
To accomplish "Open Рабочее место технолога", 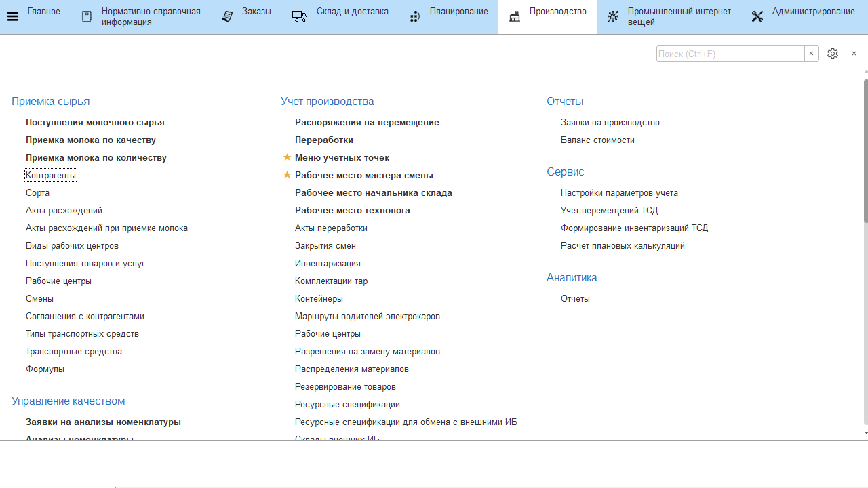I will (352, 211).
